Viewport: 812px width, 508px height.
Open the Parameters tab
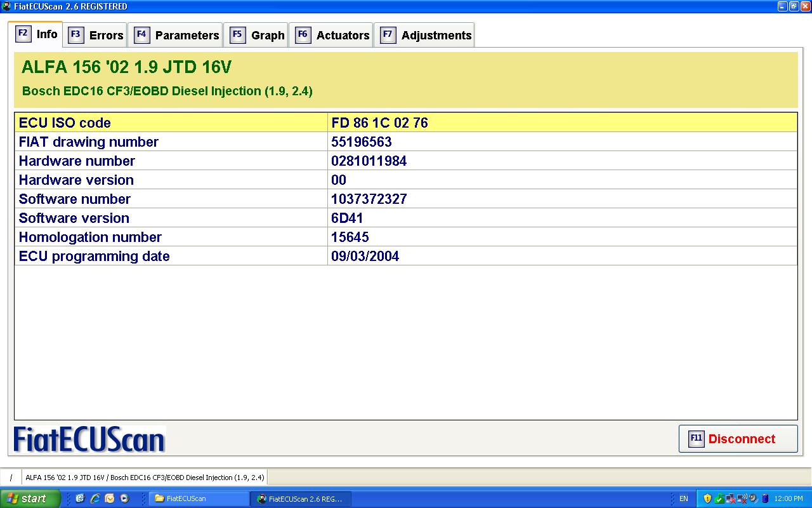pyautogui.click(x=176, y=35)
